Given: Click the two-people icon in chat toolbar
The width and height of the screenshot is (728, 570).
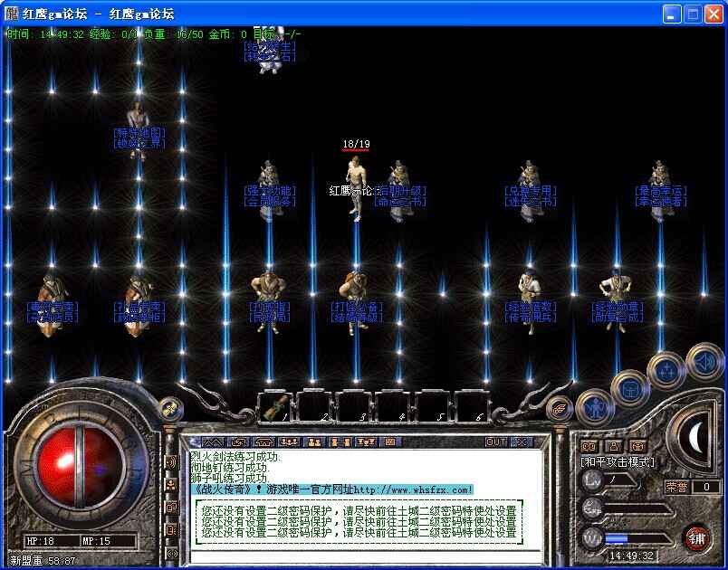Looking at the screenshot, I should (x=314, y=442).
